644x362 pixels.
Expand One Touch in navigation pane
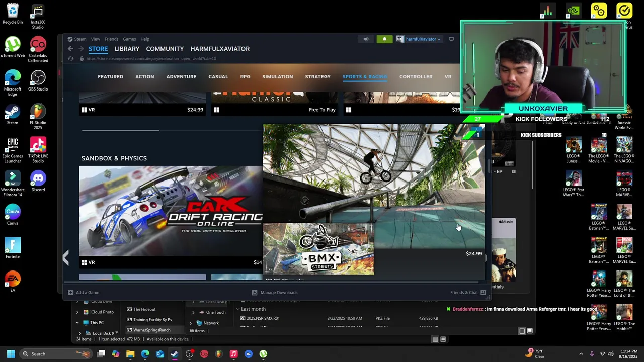pos(193,312)
